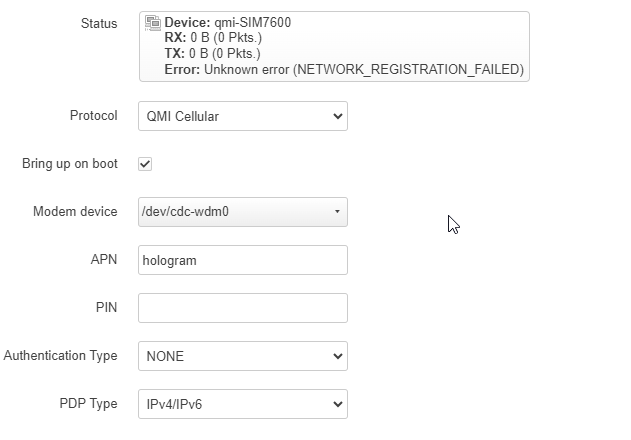Click the PDP Type label
This screenshot has width=631, height=440.
click(x=89, y=404)
